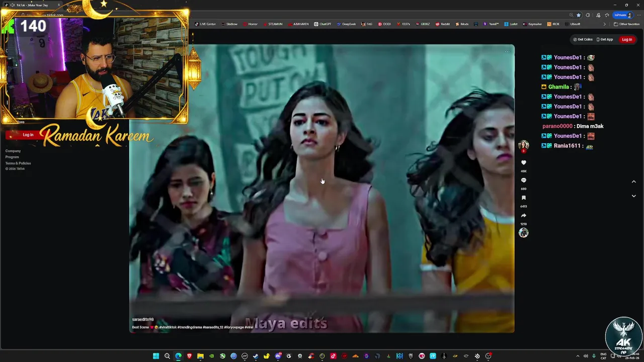Open the DODI bookmark
The image size is (644, 362).
click(384, 24)
